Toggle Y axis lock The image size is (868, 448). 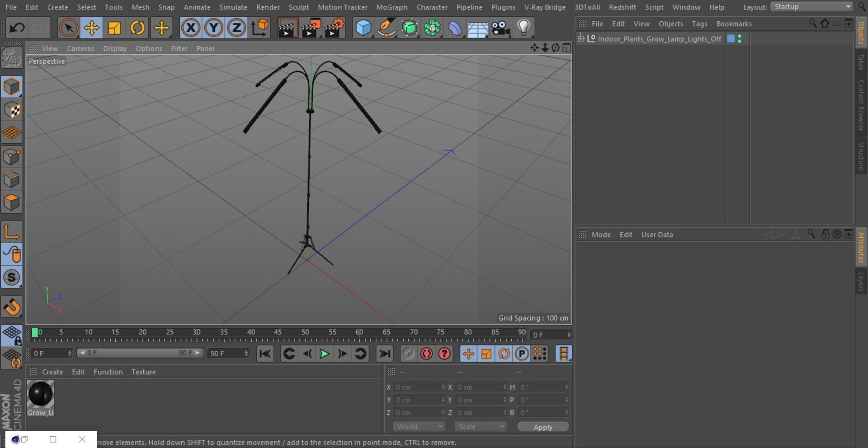tap(213, 28)
